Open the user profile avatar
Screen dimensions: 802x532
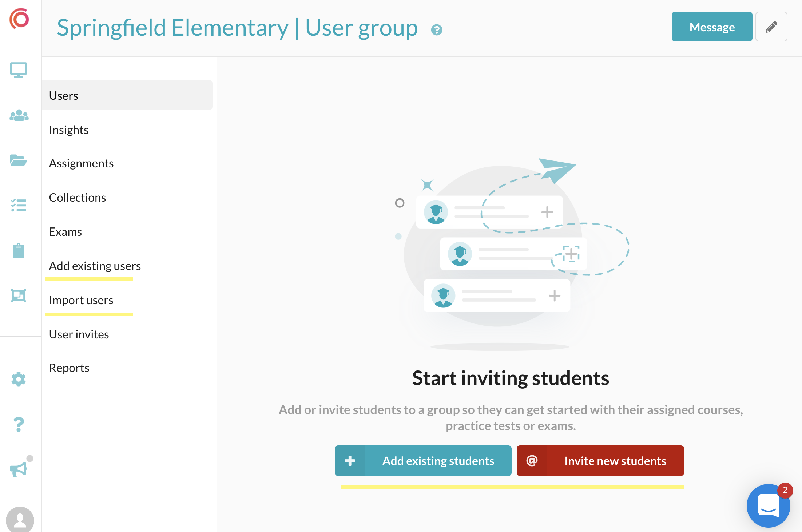20,520
